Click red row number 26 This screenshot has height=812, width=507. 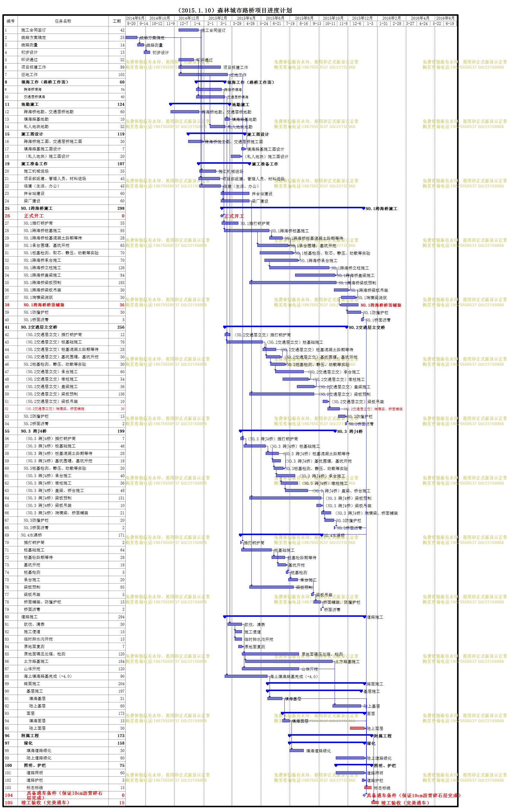click(7, 216)
